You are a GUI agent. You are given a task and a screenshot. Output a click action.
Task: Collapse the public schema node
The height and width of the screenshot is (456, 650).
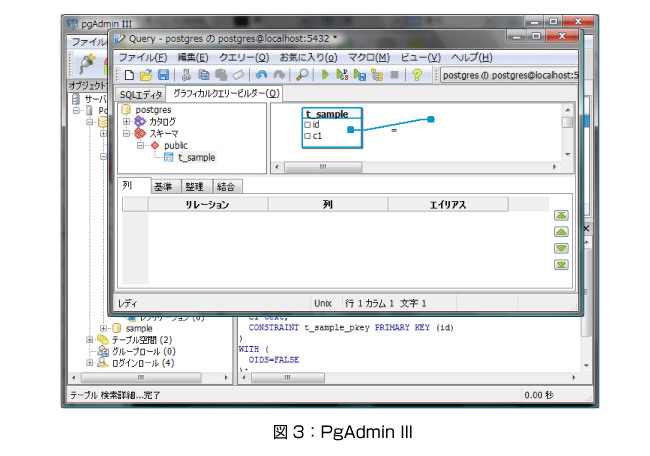(141, 146)
